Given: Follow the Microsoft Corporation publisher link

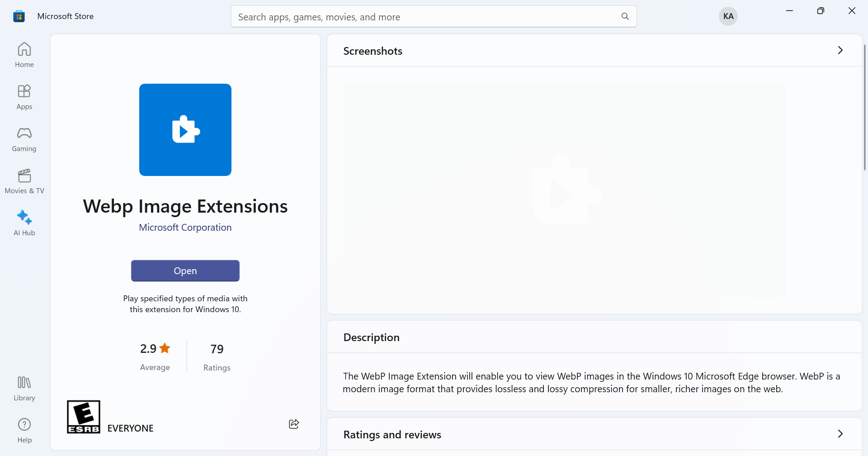Looking at the screenshot, I should coord(185,228).
